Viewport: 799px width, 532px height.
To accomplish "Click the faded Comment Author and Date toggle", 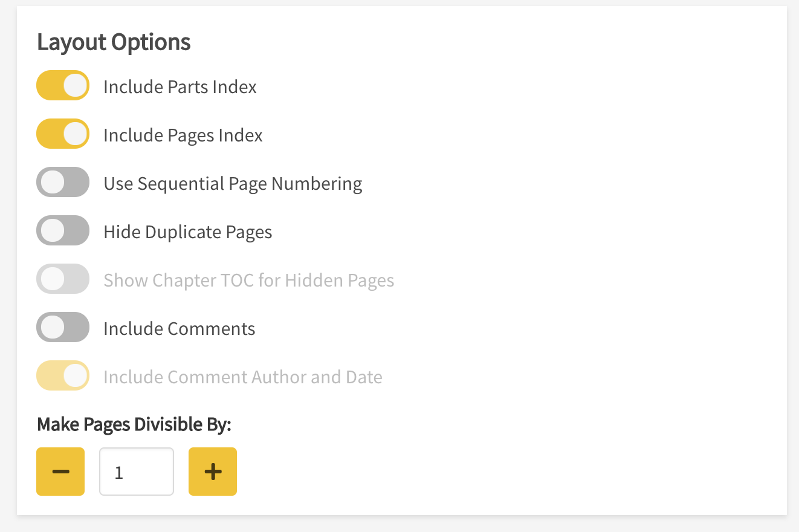I will pos(63,375).
